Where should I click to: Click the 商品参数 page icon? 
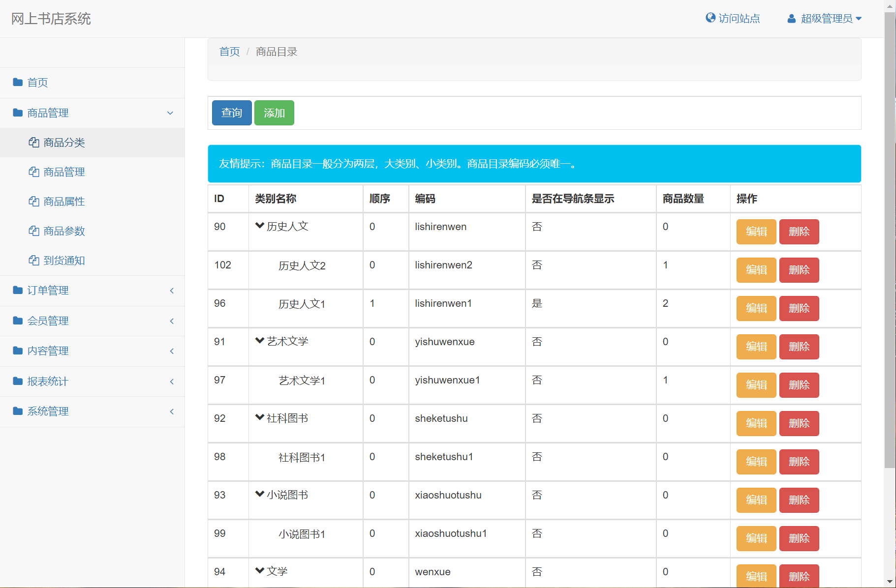pyautogui.click(x=33, y=231)
